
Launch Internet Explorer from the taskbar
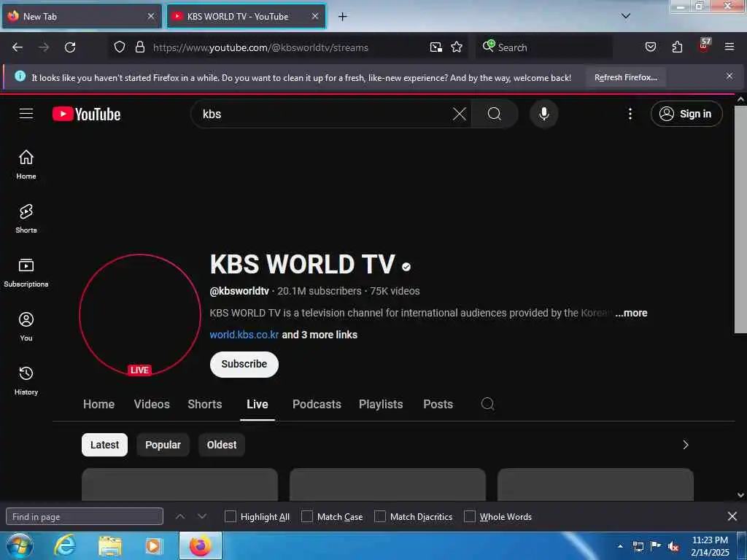click(65, 546)
